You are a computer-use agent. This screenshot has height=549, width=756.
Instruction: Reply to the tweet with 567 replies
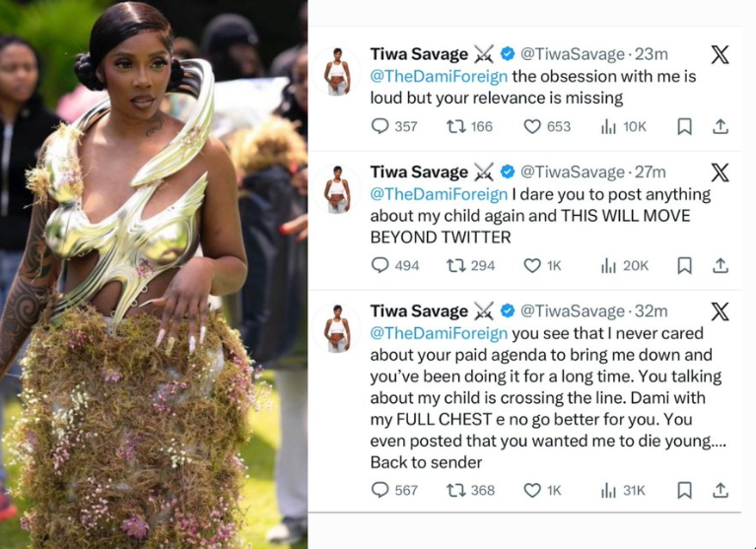point(380,490)
